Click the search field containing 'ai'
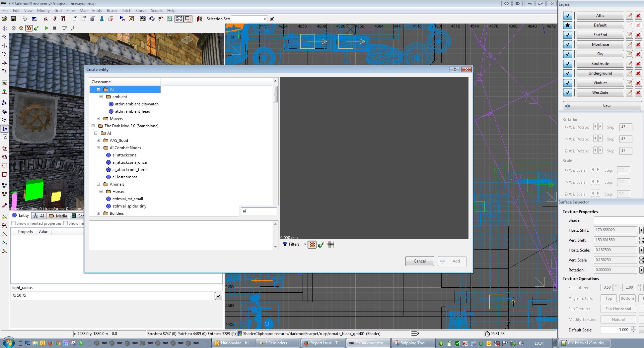The image size is (644, 348). click(259, 211)
